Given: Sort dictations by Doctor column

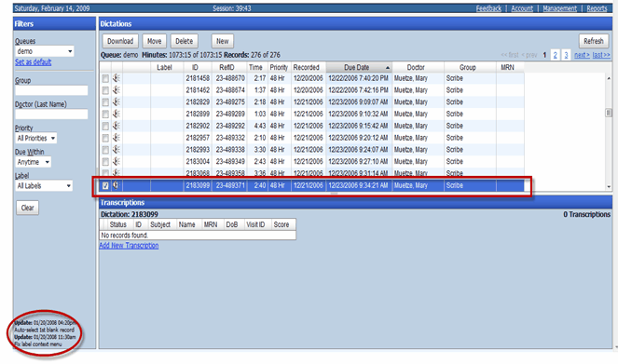Looking at the screenshot, I should tap(418, 67).
